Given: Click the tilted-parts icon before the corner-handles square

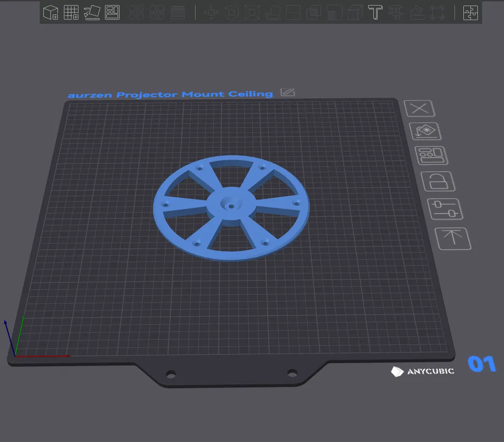Looking at the screenshot, I should [417, 13].
